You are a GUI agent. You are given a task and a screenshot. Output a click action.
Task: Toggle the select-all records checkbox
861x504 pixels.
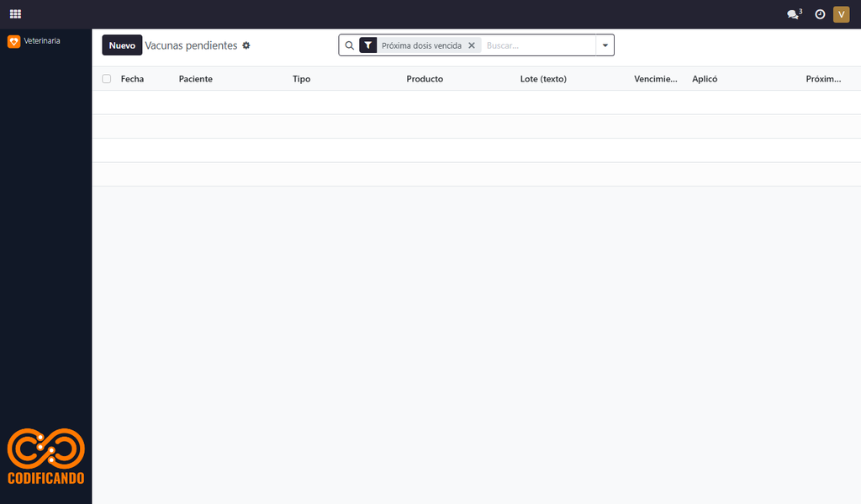point(107,79)
